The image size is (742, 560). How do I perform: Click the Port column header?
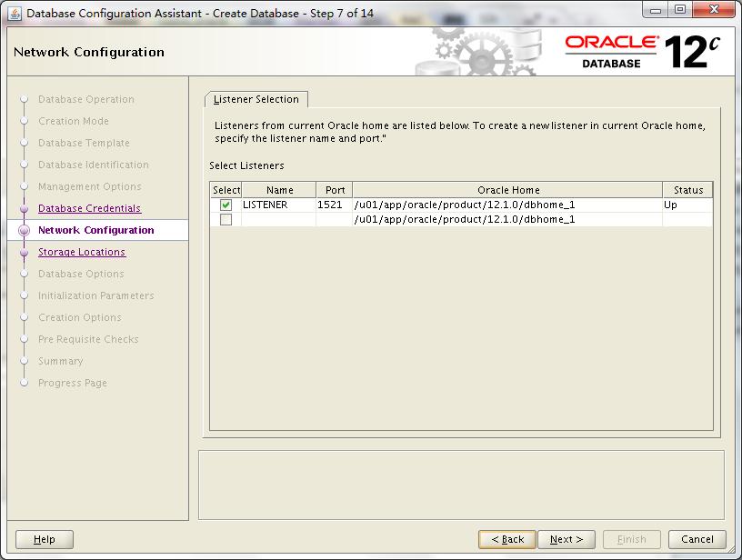(335, 190)
